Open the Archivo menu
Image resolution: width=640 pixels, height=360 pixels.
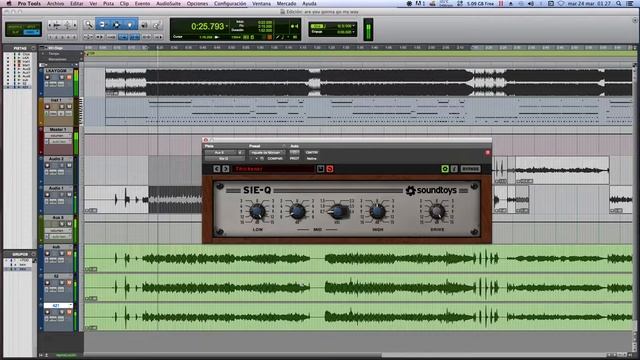(56, 3)
